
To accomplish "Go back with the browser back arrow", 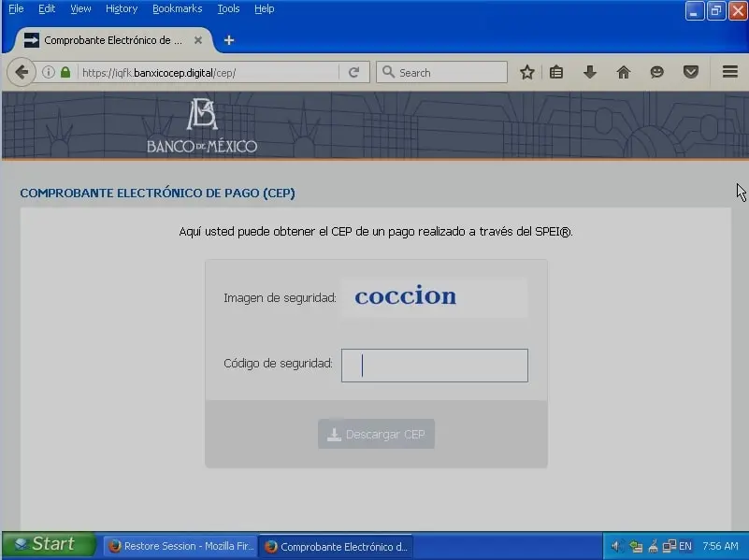I will (22, 73).
